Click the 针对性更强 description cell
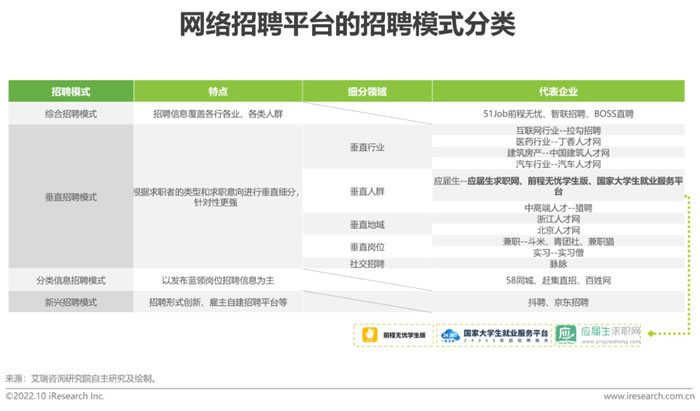The height and width of the screenshot is (411, 700). 218,197
